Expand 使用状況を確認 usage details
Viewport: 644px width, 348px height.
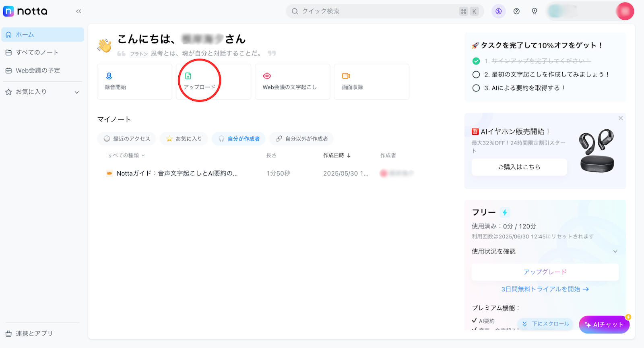point(615,252)
